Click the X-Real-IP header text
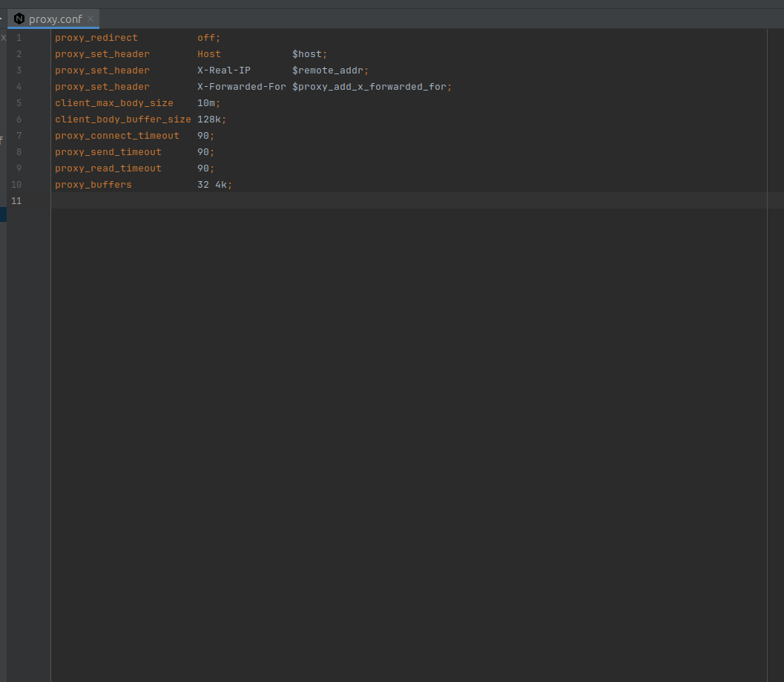Viewport: 784px width, 682px height. [x=224, y=70]
